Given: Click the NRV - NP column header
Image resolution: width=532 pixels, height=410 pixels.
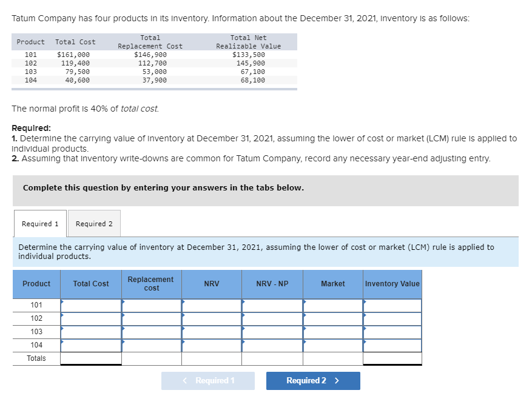Looking at the screenshot, I should click(x=272, y=284).
